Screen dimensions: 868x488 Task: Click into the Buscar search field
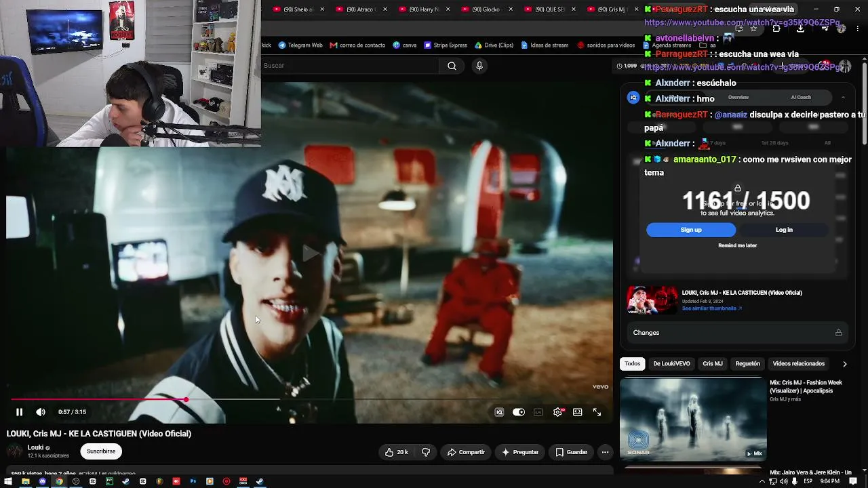[351, 66]
